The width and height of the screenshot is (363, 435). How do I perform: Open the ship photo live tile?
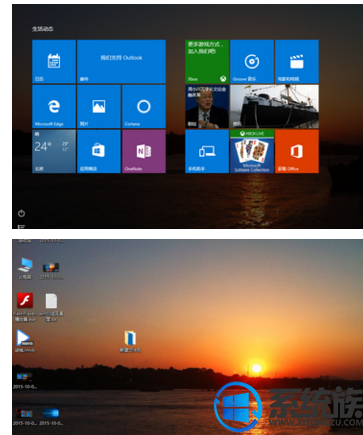[x=274, y=106]
